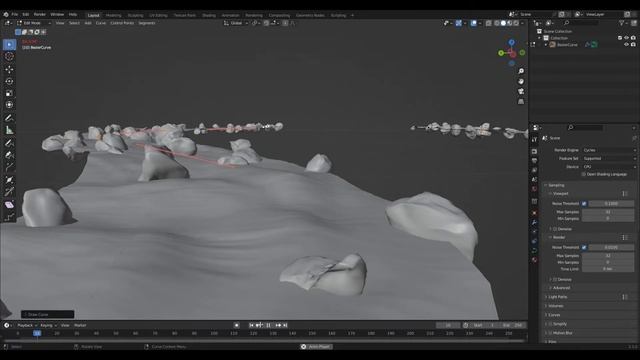Open the Render properties tab icon
The width and height of the screenshot is (640, 360).
(534, 151)
